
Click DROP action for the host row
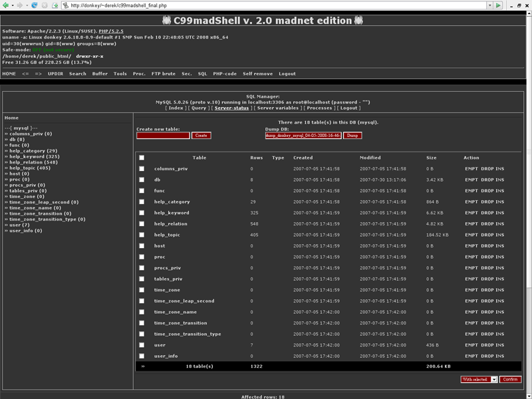point(487,246)
